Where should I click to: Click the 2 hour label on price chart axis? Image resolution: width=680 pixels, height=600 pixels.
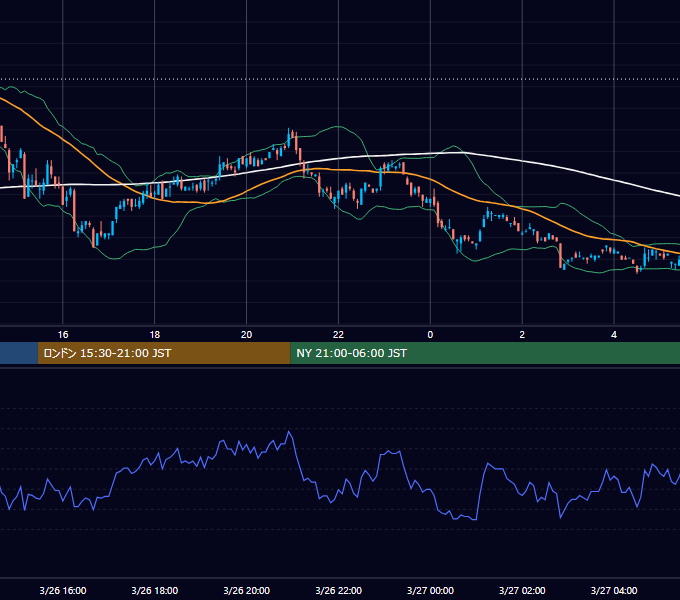[522, 335]
